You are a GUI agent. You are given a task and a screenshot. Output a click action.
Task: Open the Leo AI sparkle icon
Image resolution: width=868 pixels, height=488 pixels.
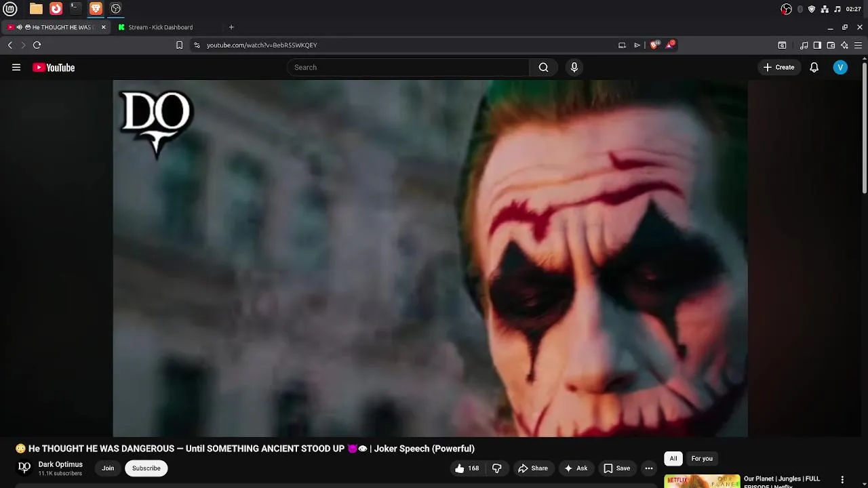pos(844,45)
